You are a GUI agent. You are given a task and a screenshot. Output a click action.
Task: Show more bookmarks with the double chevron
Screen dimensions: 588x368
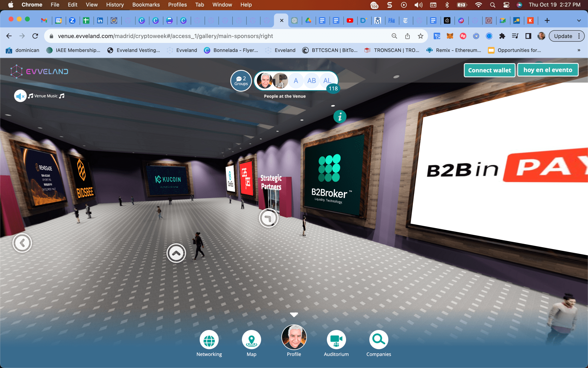(x=579, y=50)
